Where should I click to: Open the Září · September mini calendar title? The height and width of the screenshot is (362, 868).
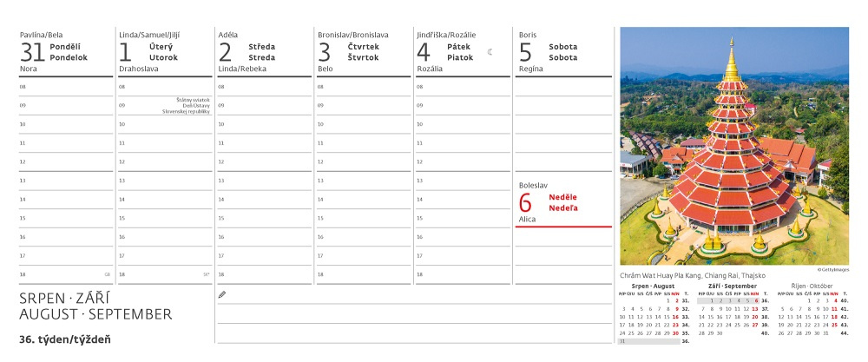tap(733, 286)
